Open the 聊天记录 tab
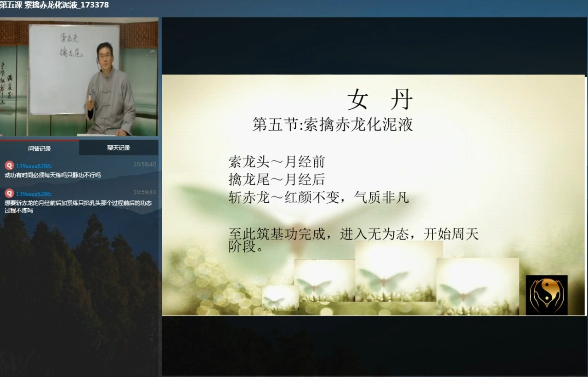The image size is (588, 377). pyautogui.click(x=119, y=148)
